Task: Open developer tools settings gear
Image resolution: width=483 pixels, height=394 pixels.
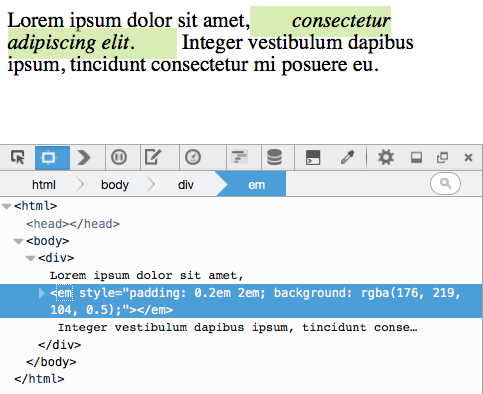Action: coord(386,157)
